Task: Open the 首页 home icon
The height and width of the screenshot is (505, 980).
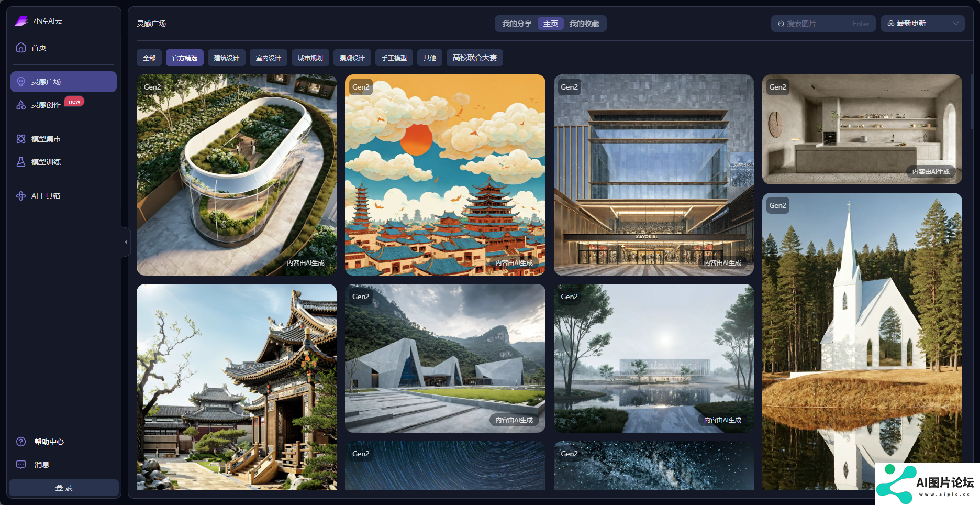Action: click(x=21, y=48)
